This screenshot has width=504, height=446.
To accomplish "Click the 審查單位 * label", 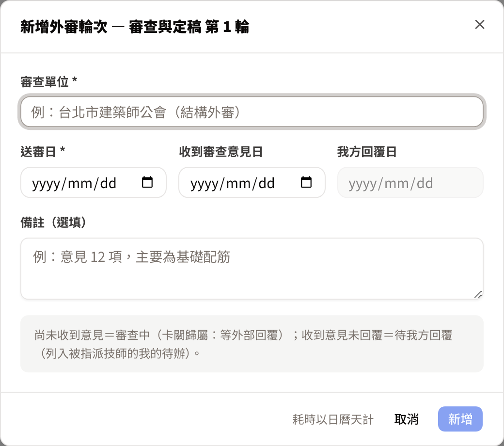I will click(49, 81).
